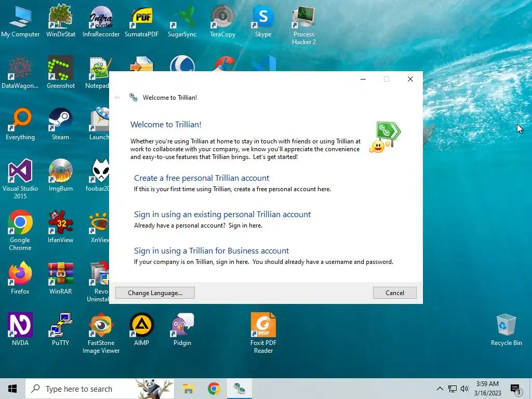Screen dimensions: 532x399
Task: Click the TeraCopy desktop icon
Action: pyautogui.click(x=222, y=22)
